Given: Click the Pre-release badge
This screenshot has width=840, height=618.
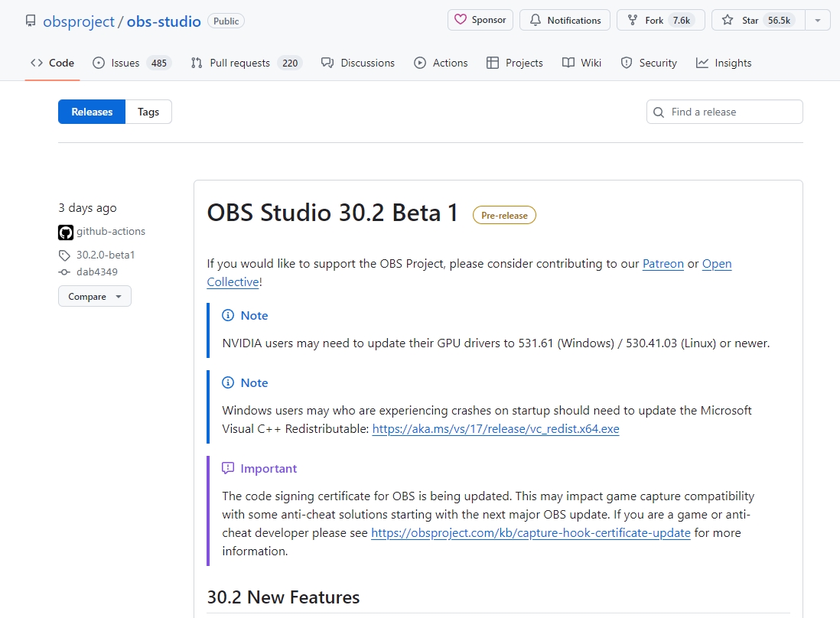Looking at the screenshot, I should tap(504, 215).
